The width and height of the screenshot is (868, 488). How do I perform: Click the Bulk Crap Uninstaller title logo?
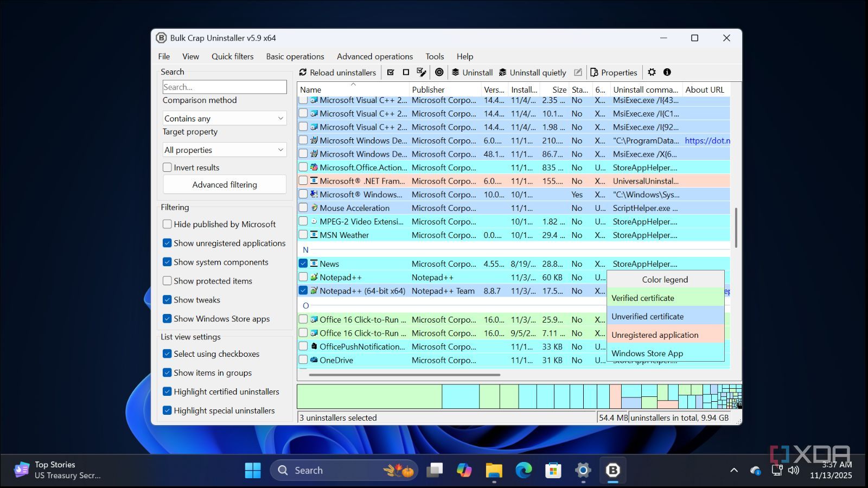161,38
